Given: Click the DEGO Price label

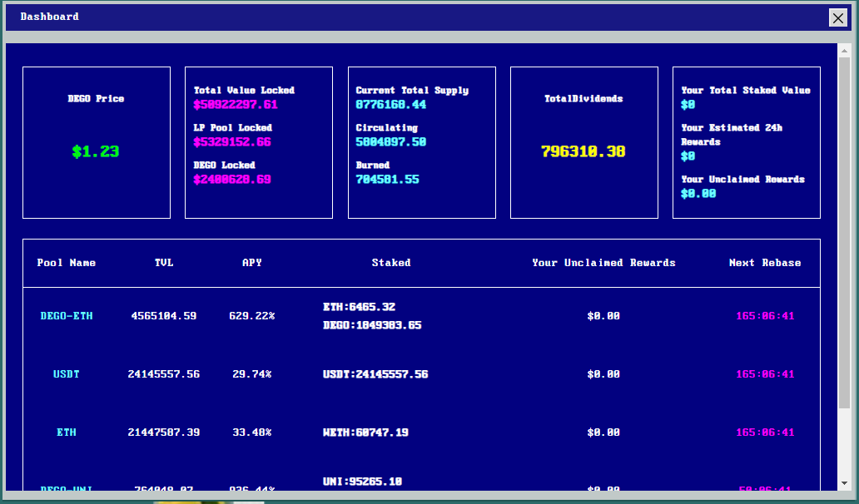Looking at the screenshot, I should (96, 98).
